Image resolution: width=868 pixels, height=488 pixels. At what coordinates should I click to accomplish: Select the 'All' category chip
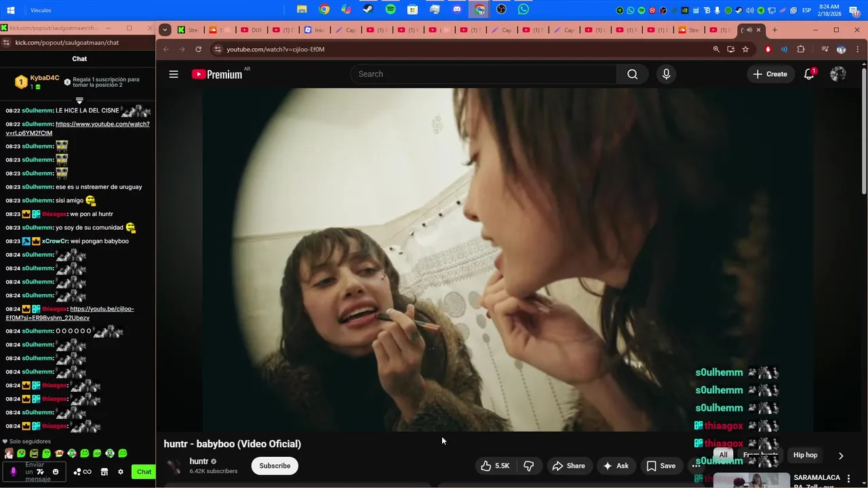(x=724, y=455)
